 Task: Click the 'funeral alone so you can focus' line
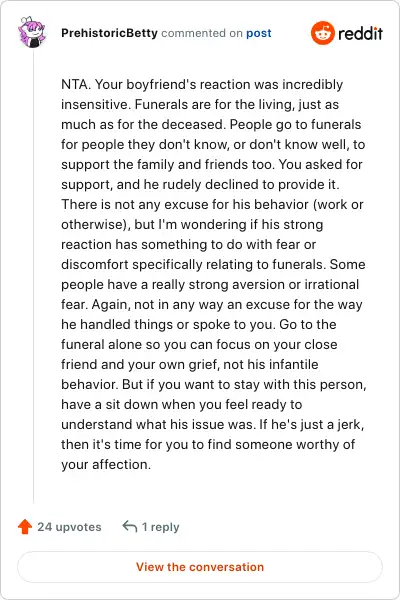tap(199, 344)
